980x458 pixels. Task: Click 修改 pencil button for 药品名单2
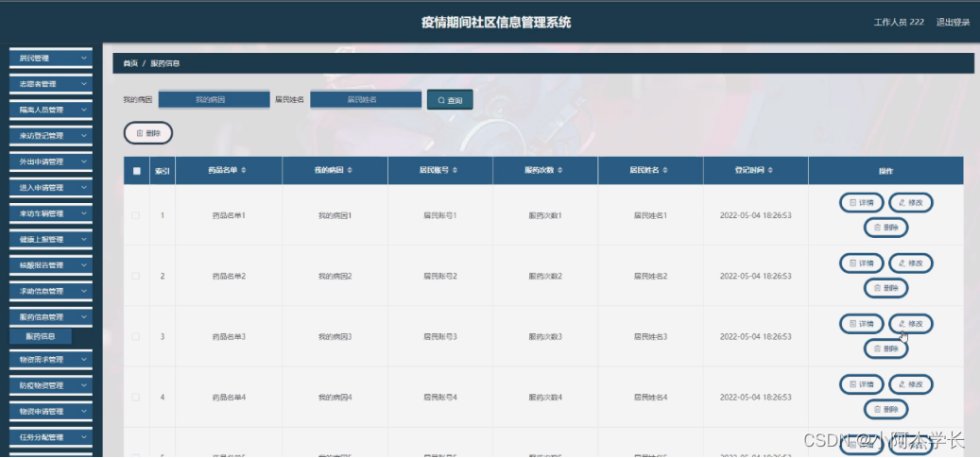coord(911,263)
